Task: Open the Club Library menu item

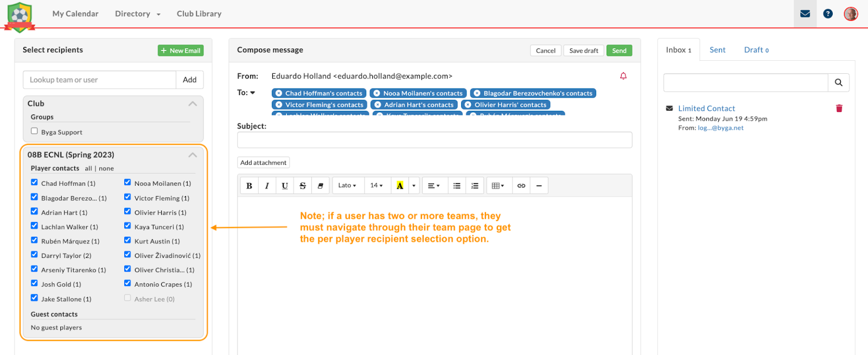Action: coord(199,14)
